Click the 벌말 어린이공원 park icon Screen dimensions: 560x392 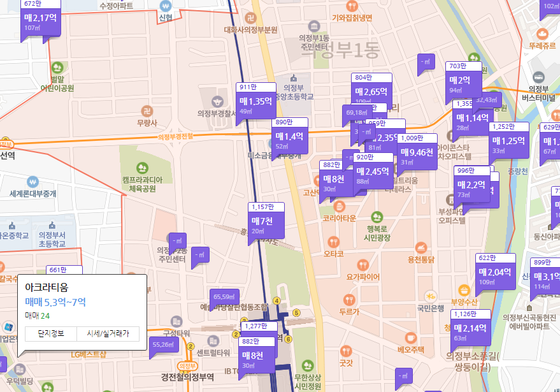click(x=57, y=68)
